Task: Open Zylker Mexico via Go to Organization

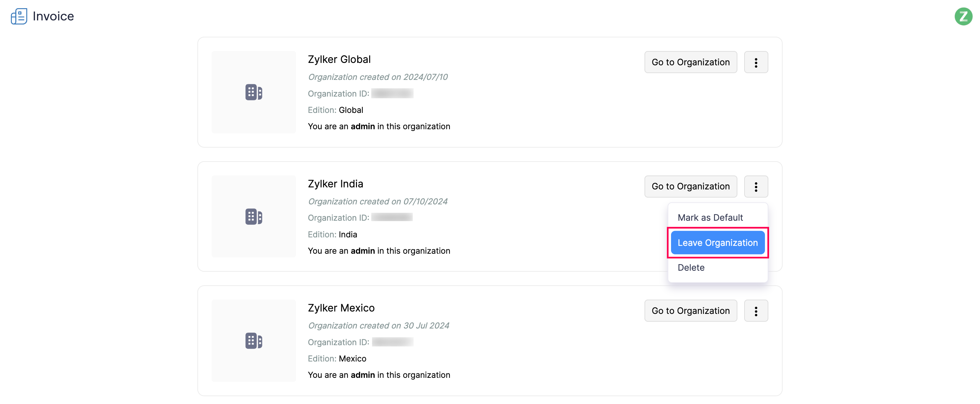Action: tap(690, 311)
